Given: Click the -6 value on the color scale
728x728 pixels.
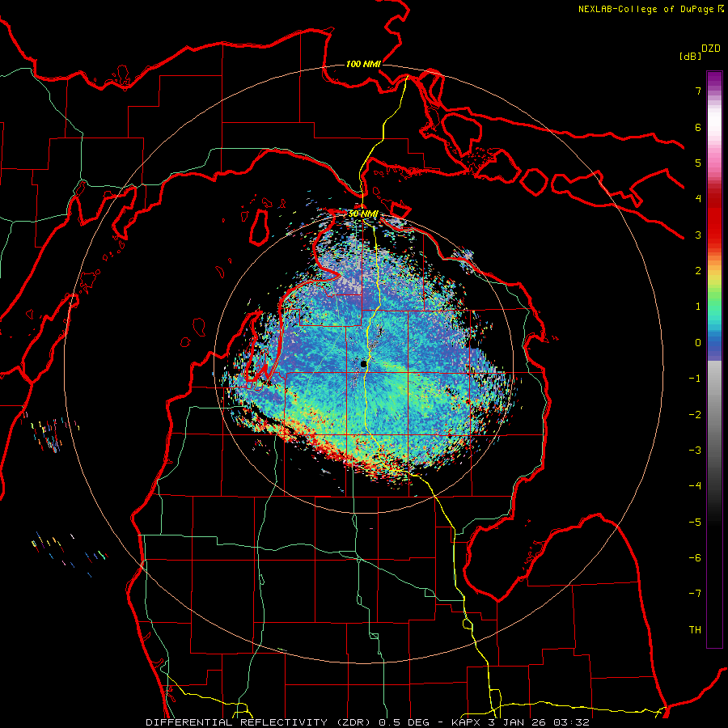Looking at the screenshot, I should [695, 558].
